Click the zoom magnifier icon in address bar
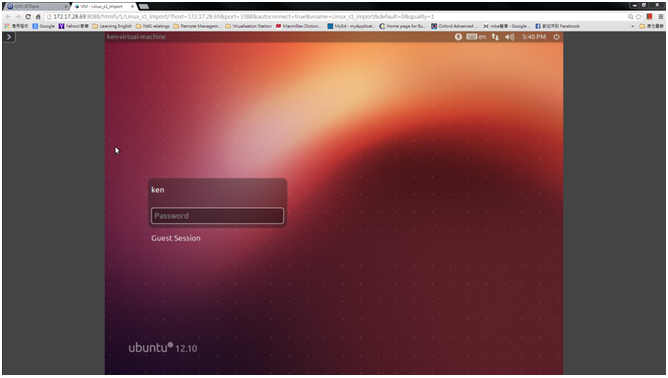Viewport: 668px width, 378px height. [631, 17]
